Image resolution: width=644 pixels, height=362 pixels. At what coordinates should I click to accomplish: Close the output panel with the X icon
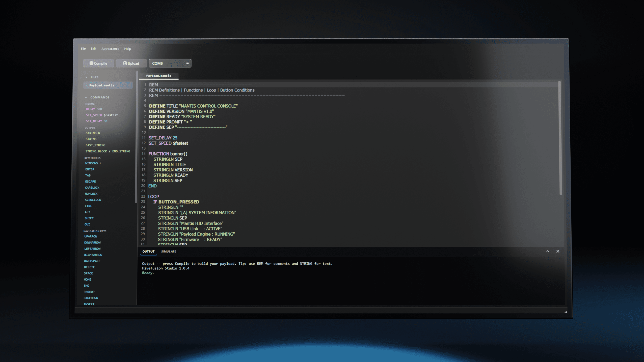tap(558, 251)
